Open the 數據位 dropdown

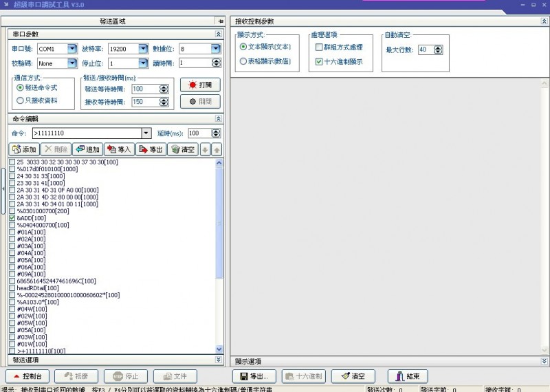pyautogui.click(x=215, y=48)
